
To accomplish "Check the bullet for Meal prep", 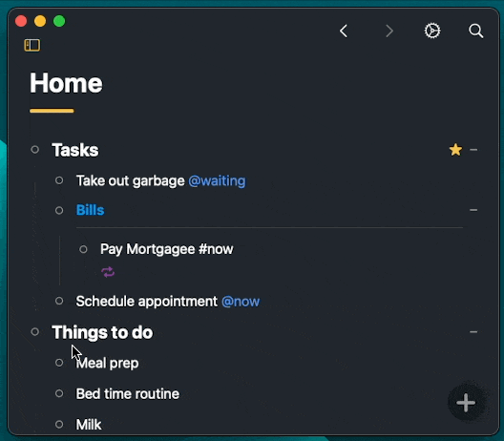I will (x=59, y=363).
